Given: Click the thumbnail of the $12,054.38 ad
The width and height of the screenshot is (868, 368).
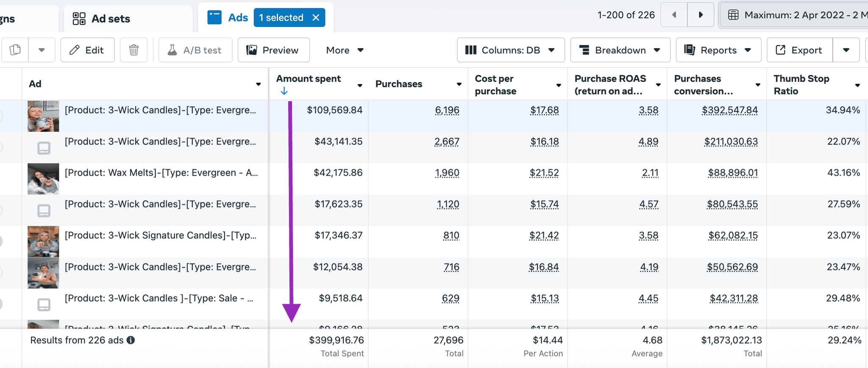Looking at the screenshot, I should 43,273.
